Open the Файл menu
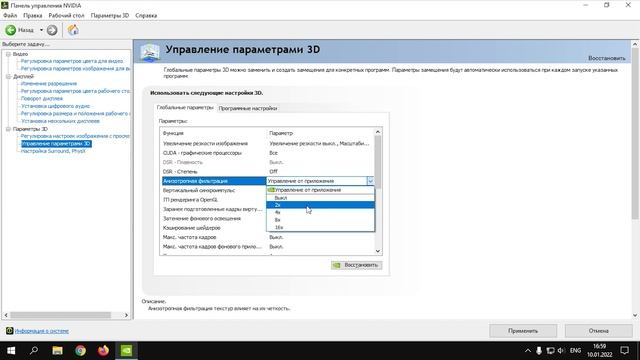Image resolution: width=640 pixels, height=360 pixels. tap(10, 15)
